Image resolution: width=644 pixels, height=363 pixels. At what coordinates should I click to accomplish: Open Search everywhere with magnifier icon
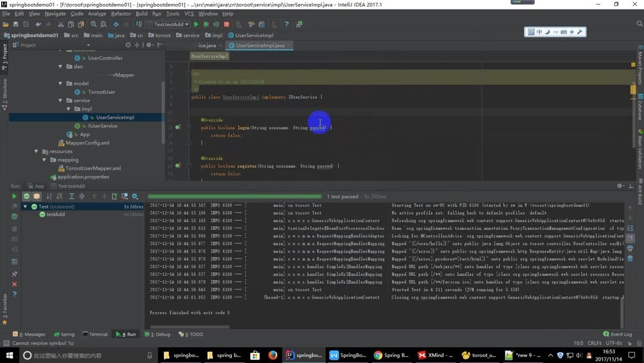pos(95,24)
